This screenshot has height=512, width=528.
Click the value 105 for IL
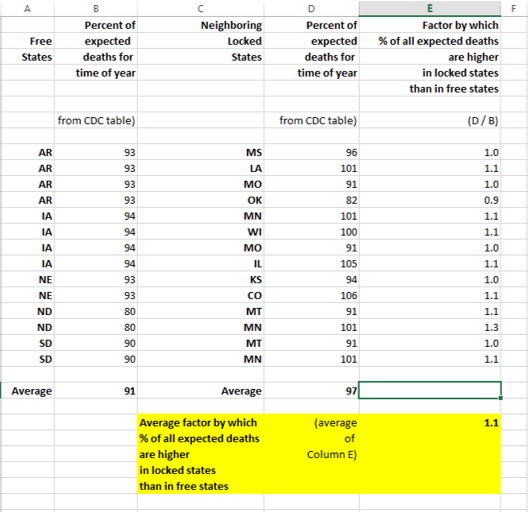pyautogui.click(x=311, y=263)
